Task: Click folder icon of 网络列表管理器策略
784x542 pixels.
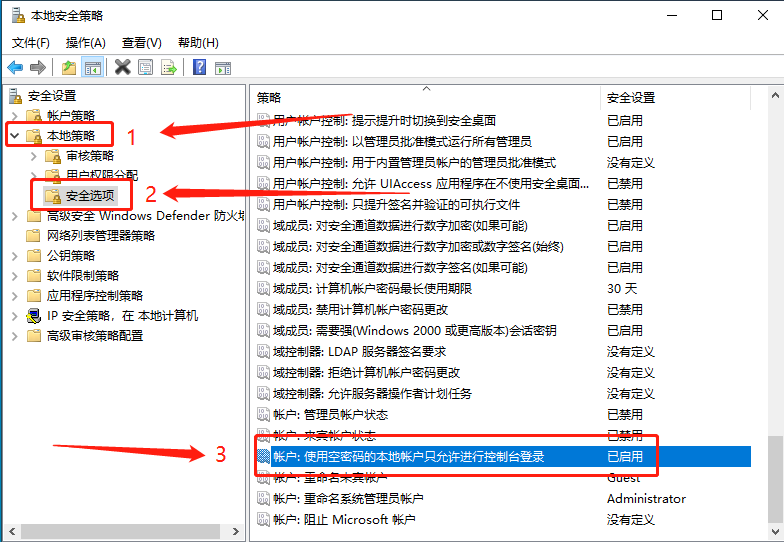Action: [x=34, y=236]
